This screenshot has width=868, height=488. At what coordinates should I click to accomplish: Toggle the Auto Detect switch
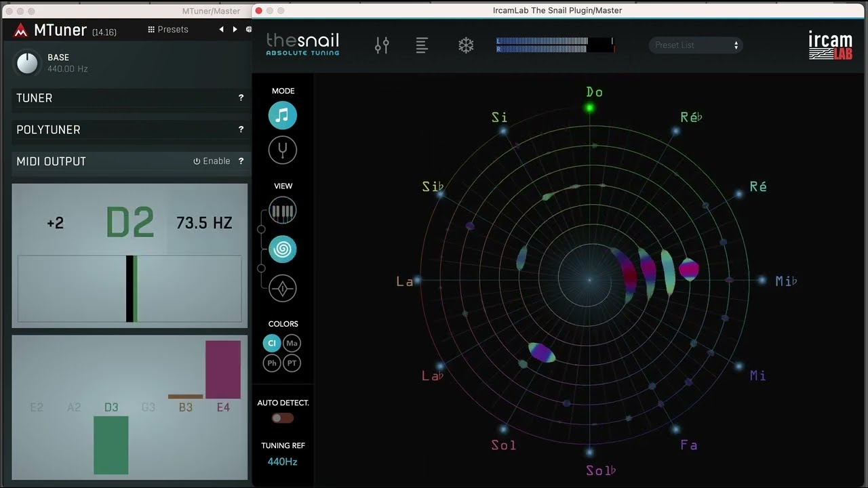pos(283,418)
